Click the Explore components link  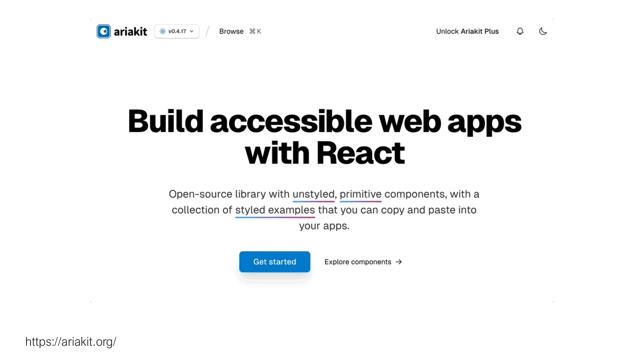[x=358, y=262]
